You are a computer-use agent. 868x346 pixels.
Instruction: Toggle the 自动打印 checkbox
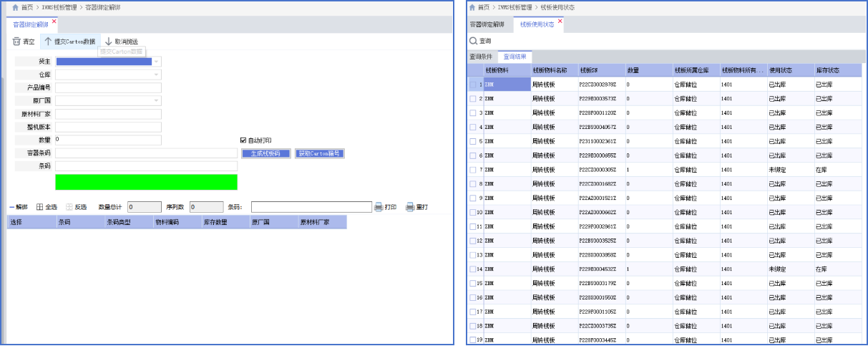pyautogui.click(x=243, y=140)
